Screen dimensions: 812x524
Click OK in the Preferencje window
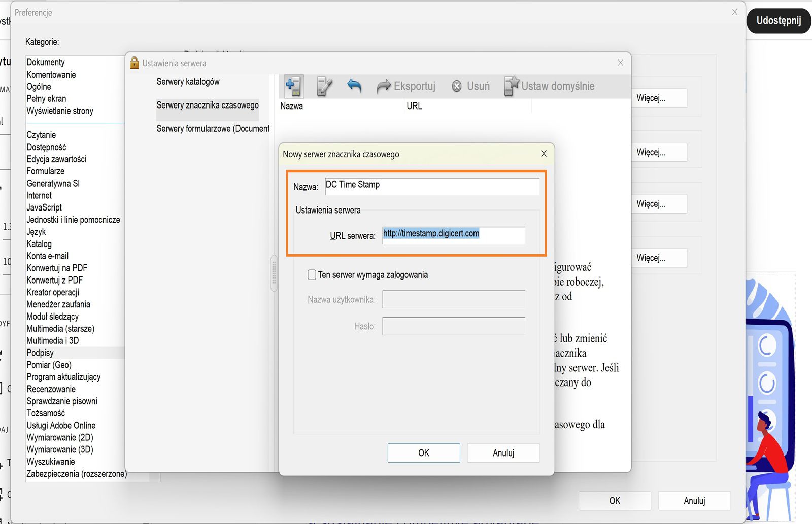pyautogui.click(x=615, y=501)
